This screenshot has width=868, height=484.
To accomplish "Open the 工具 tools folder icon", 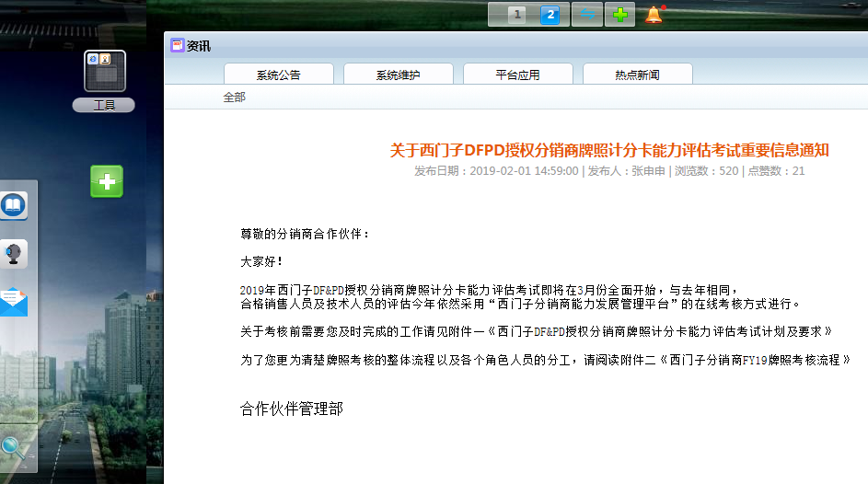I will [x=105, y=71].
